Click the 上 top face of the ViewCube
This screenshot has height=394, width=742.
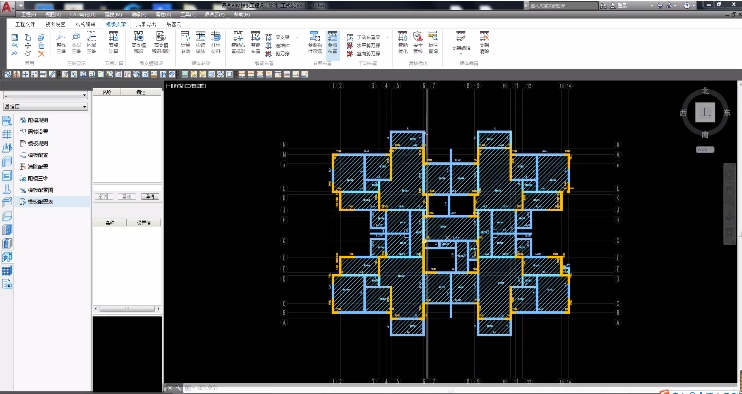click(x=705, y=113)
